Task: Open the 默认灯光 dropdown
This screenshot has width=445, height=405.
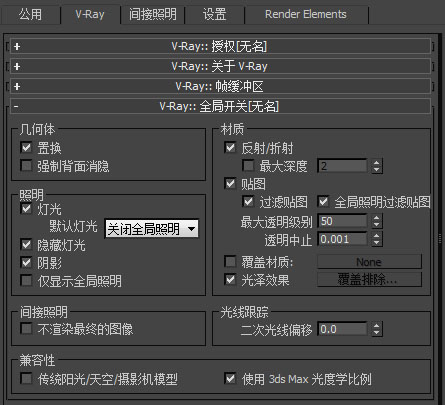Action: (x=152, y=229)
